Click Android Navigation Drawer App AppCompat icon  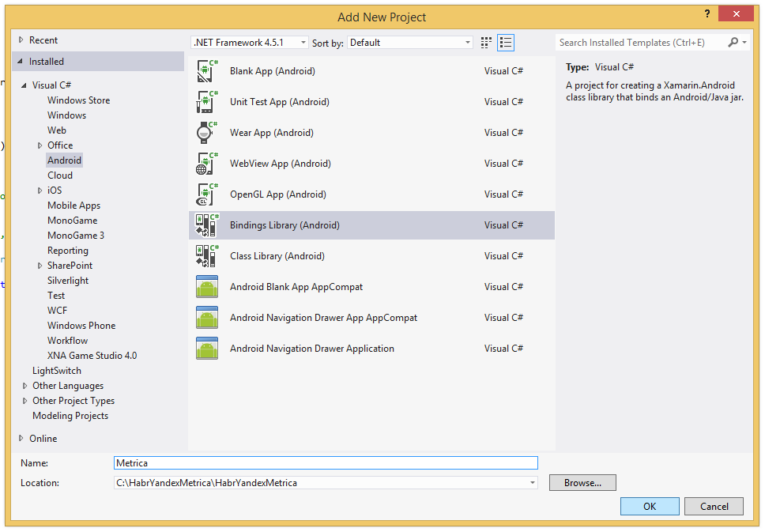pos(207,317)
